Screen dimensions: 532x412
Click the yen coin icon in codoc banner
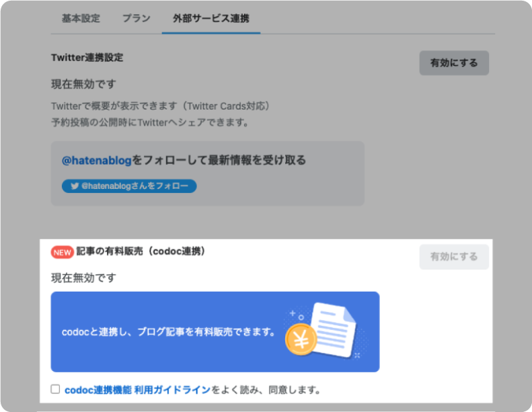[301, 341]
